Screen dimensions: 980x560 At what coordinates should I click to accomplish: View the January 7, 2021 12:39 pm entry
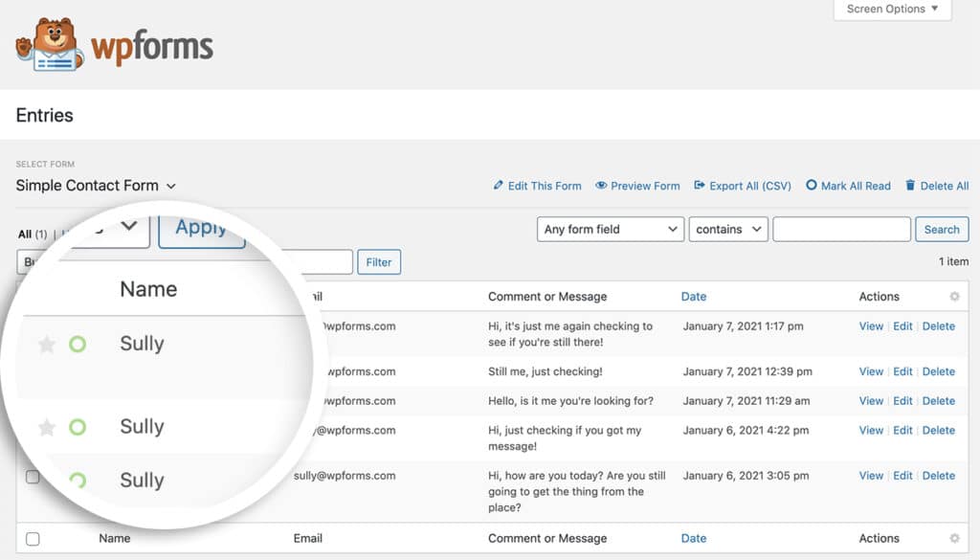point(871,371)
